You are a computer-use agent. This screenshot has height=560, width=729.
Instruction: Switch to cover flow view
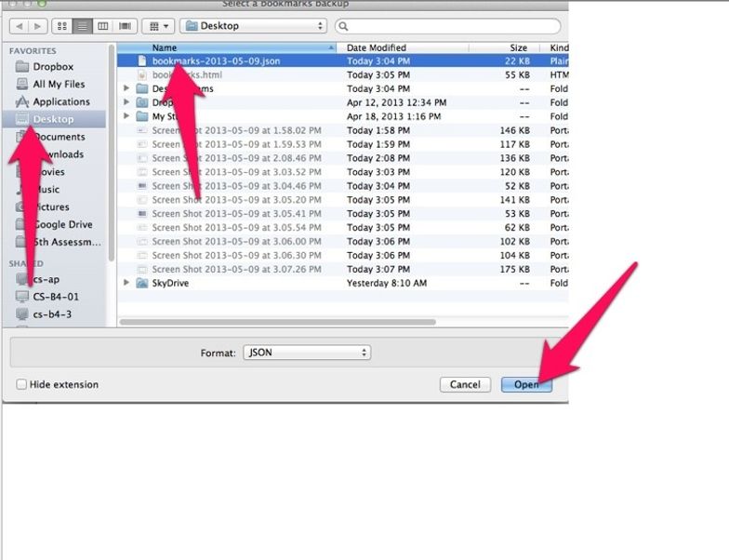[123, 26]
